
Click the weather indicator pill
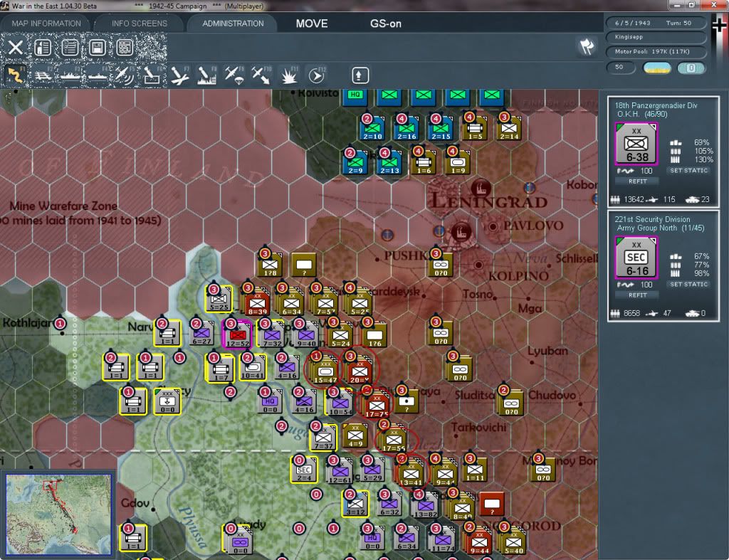[656, 68]
